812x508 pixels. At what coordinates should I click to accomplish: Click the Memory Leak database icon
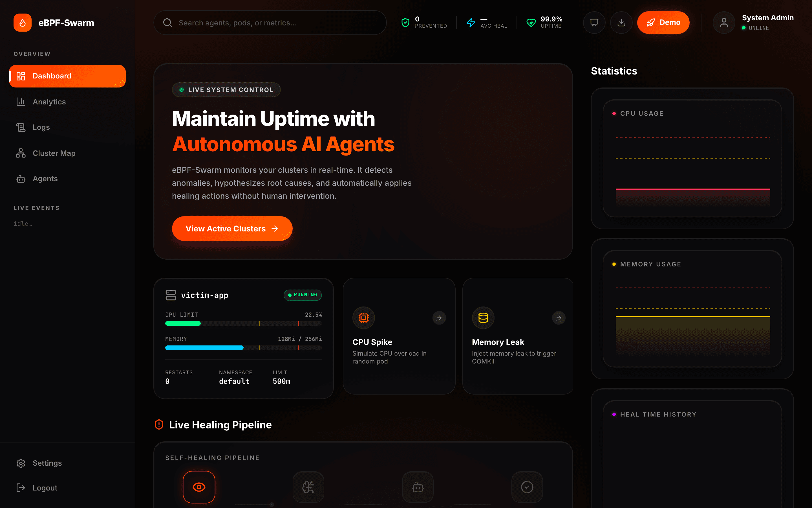(483, 318)
